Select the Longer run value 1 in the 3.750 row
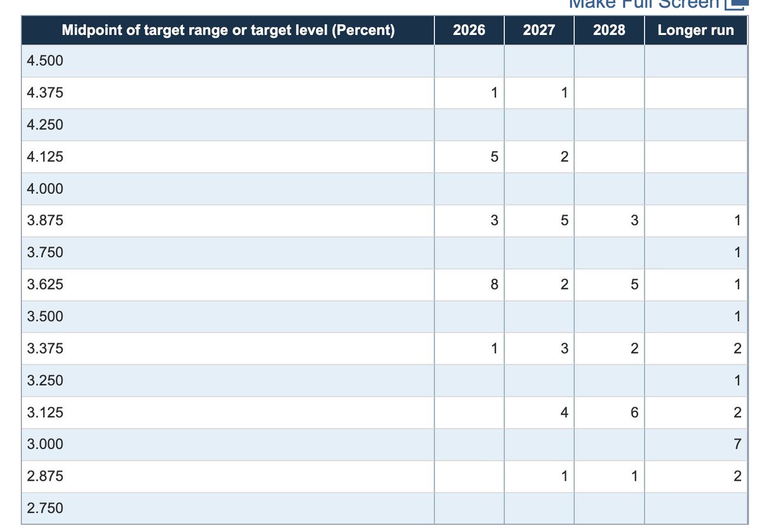Image resolution: width=762 pixels, height=532 pixels. tap(737, 253)
